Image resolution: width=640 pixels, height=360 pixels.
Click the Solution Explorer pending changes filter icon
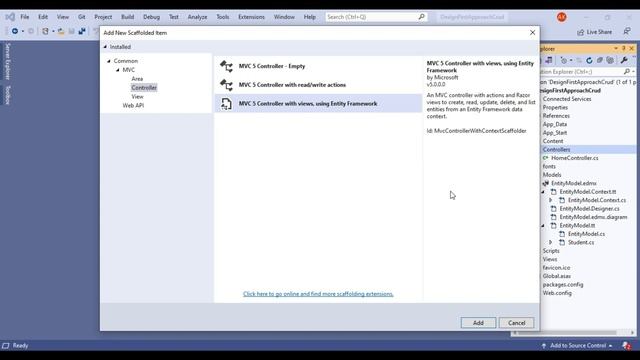pyautogui.click(x=564, y=60)
